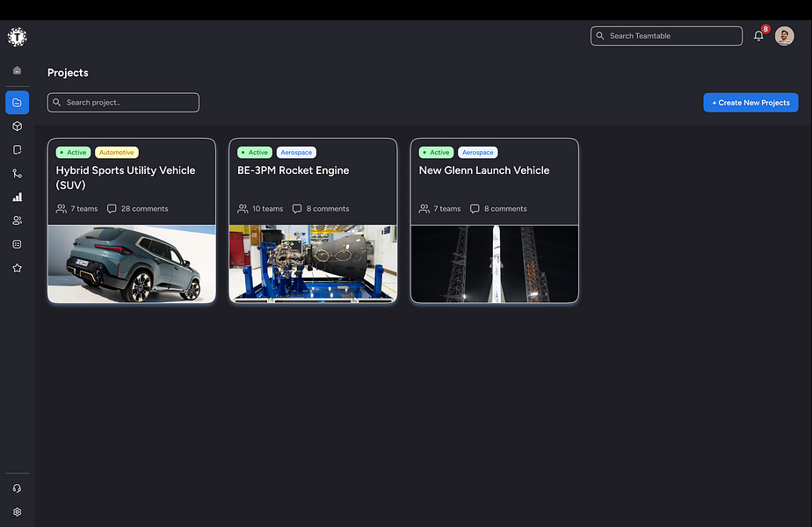Click the magnifier in Search project field

[57, 103]
